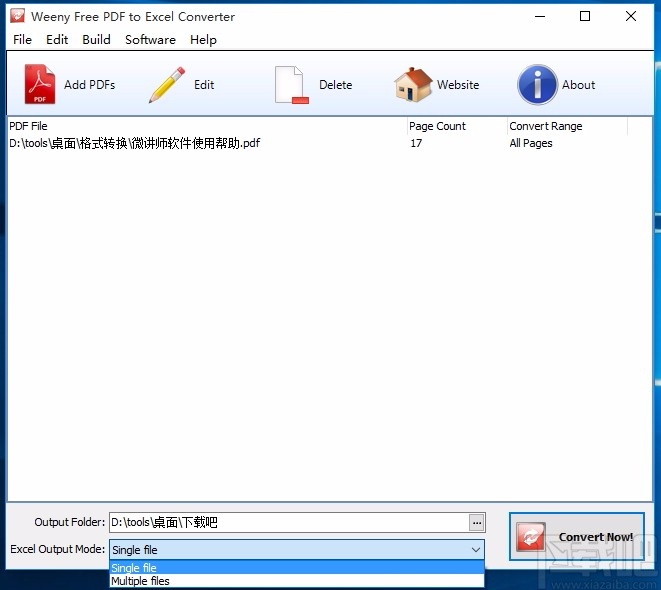Choose Single file from the dropdown list
Viewport: 661px width, 590px height.
coord(297,568)
